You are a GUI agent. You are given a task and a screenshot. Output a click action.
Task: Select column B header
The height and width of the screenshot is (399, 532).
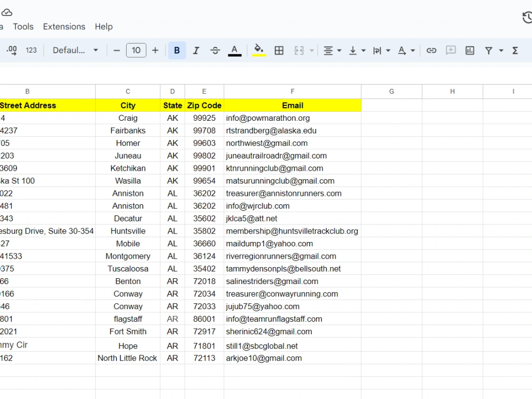(x=47, y=92)
